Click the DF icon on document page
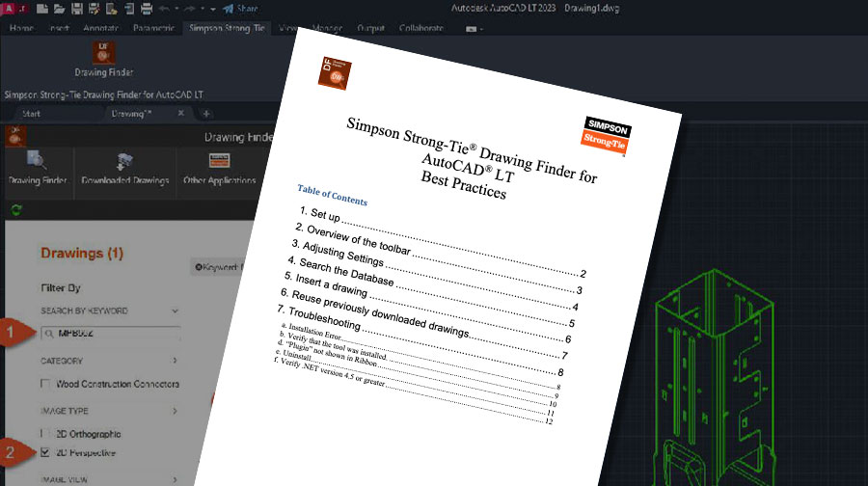 (x=335, y=73)
